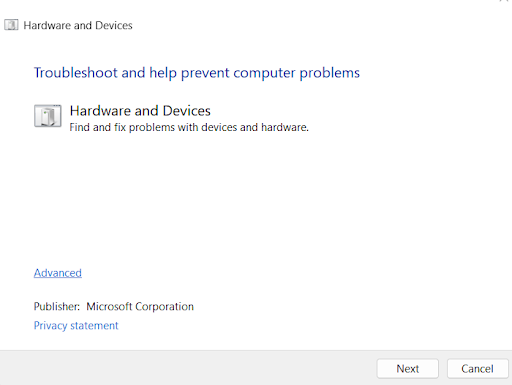Click the Hardware and Devices window title text
The height and width of the screenshot is (385, 512).
78,25
